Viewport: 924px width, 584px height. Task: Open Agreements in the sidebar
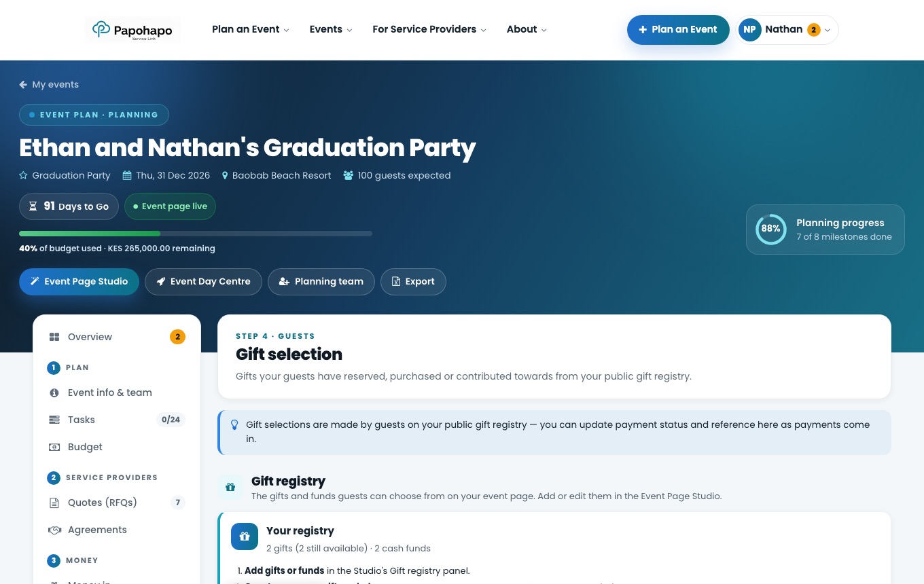tap(117, 530)
